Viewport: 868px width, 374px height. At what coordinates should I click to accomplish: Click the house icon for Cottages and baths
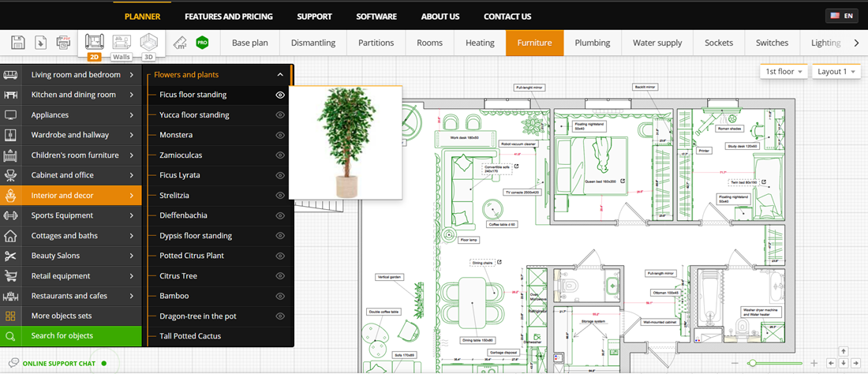pyautogui.click(x=10, y=236)
